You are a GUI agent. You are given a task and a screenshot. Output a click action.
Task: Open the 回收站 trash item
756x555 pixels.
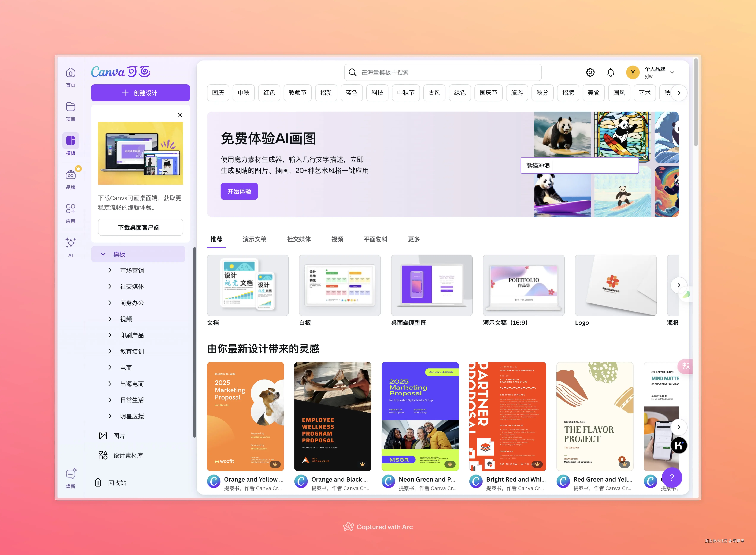coord(117,483)
